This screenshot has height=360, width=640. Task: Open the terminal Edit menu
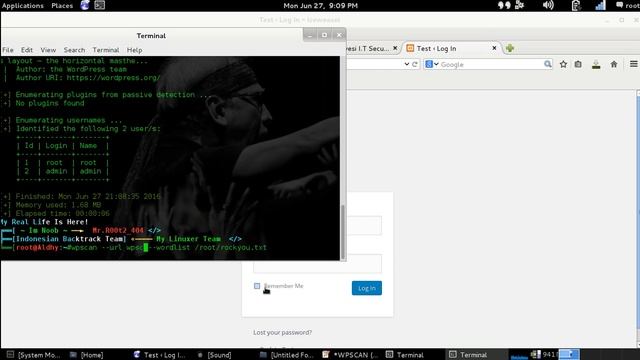pyautogui.click(x=27, y=50)
